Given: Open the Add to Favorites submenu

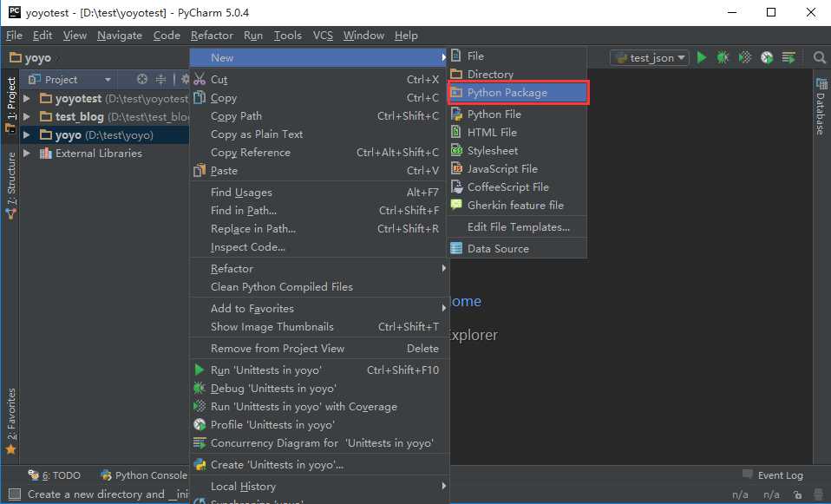Looking at the screenshot, I should [x=319, y=308].
